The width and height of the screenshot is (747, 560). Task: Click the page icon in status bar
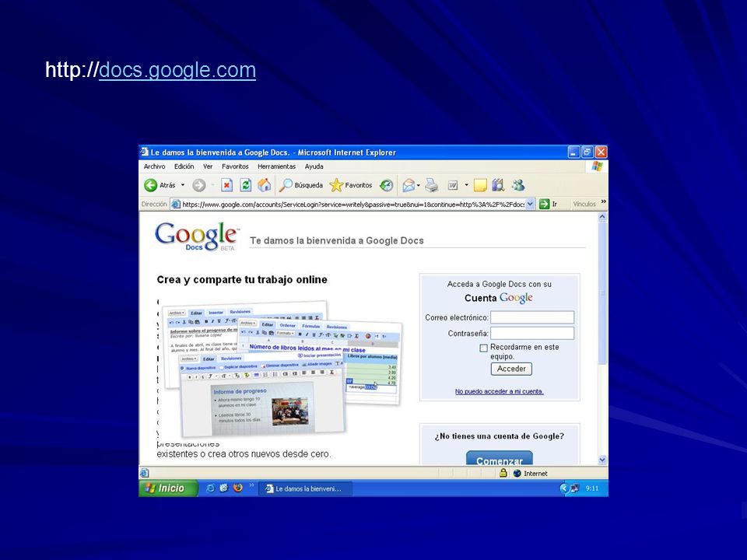[145, 473]
